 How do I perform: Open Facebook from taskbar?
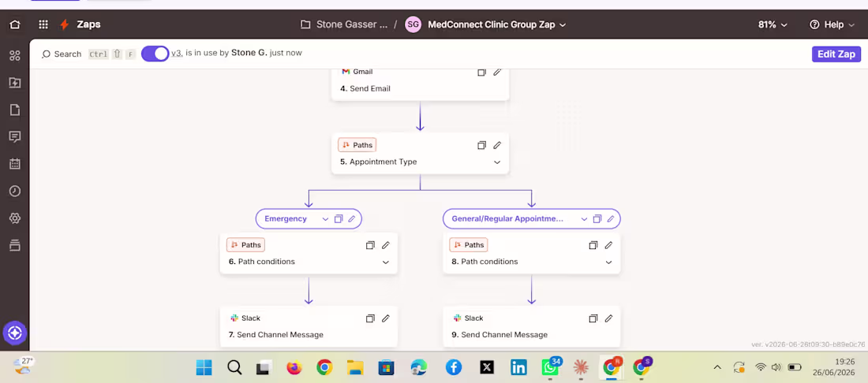click(x=454, y=367)
